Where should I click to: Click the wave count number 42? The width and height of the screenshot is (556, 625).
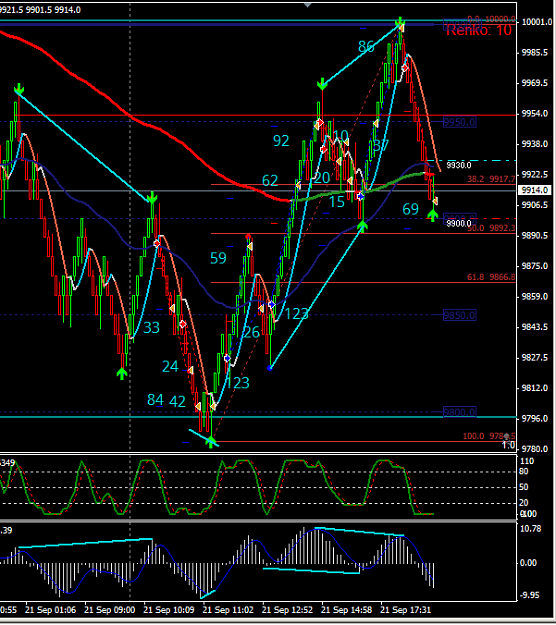(x=177, y=402)
